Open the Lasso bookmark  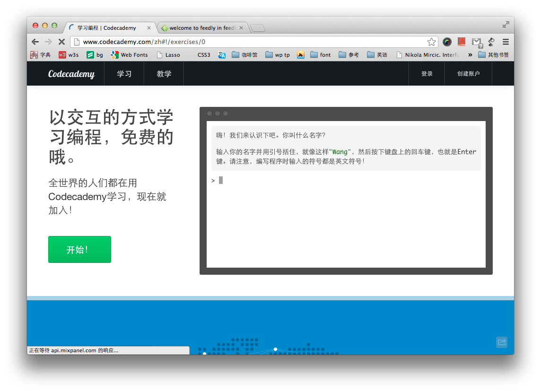click(x=168, y=55)
